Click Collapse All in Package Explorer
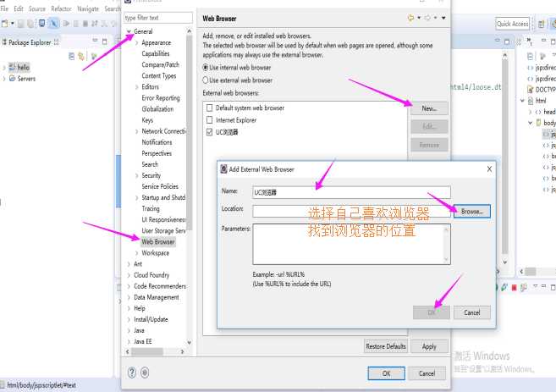 (x=71, y=56)
